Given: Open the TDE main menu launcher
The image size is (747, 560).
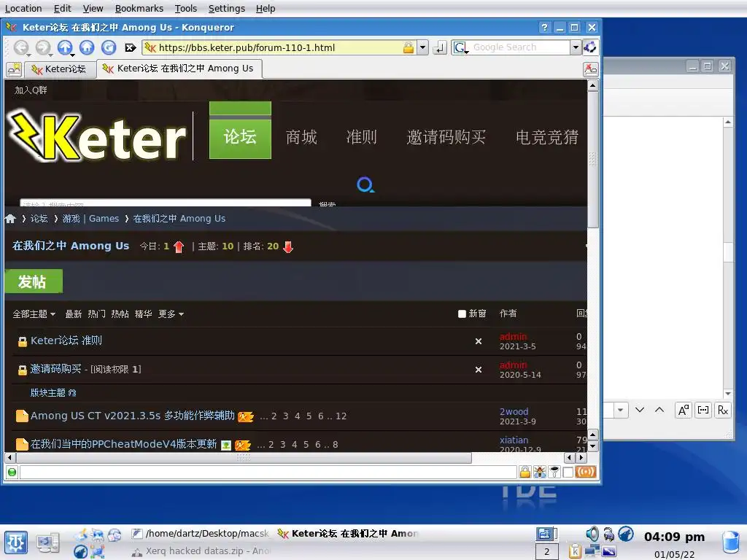Looking at the screenshot, I should point(16,543).
